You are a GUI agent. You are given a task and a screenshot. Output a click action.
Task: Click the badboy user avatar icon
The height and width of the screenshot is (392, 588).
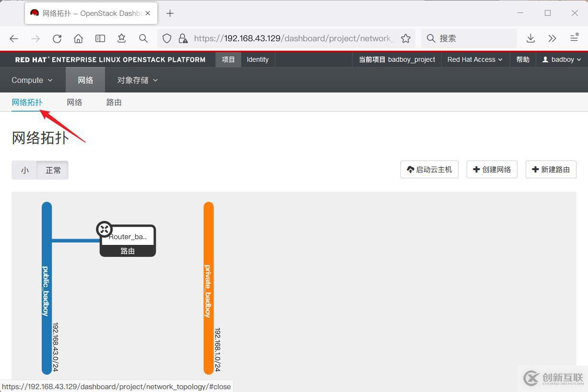[x=545, y=59]
